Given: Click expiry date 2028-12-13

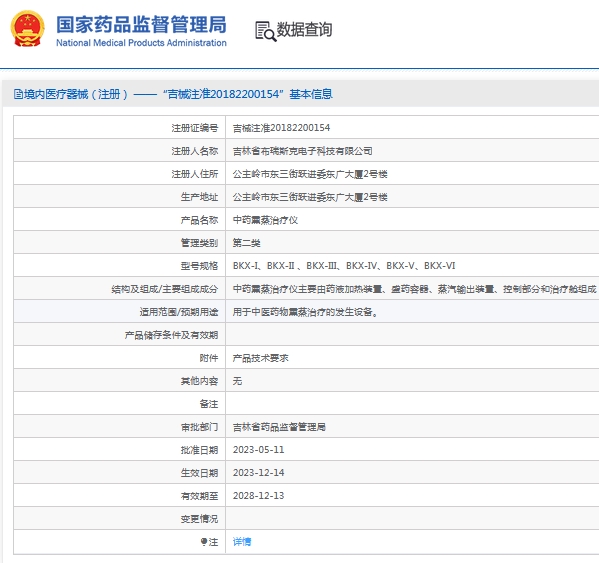Looking at the screenshot, I should pos(259,496).
